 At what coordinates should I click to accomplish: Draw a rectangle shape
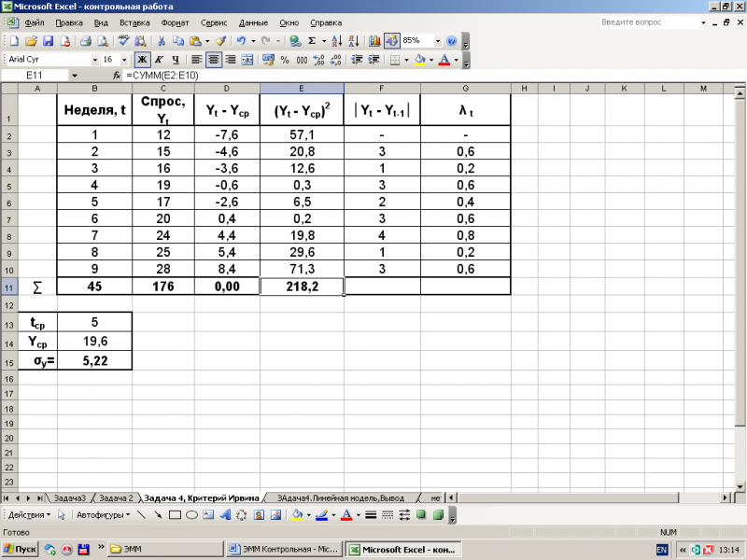[175, 515]
